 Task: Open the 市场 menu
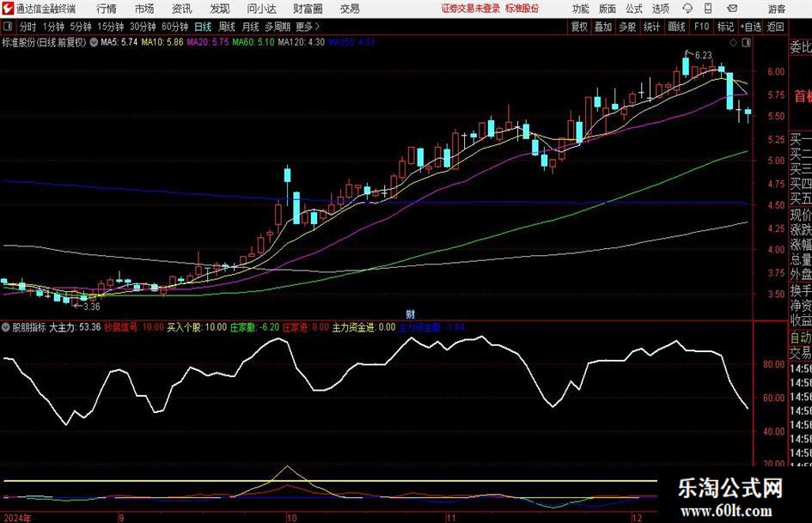(144, 9)
